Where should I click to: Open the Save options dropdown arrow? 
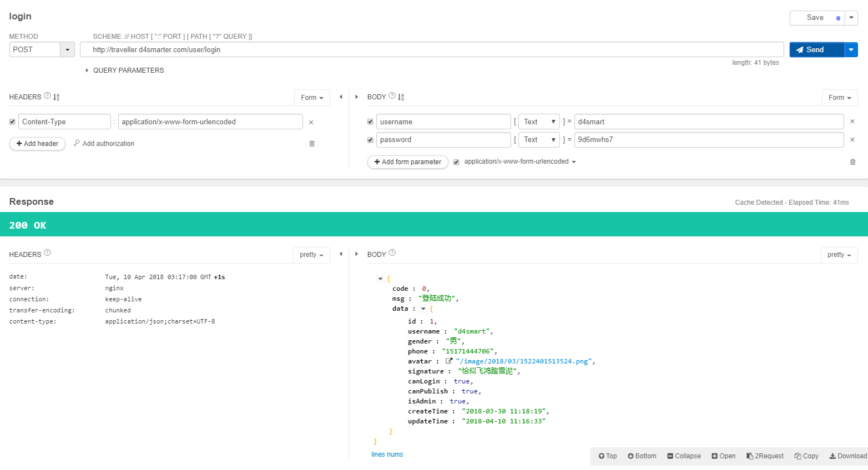click(851, 18)
